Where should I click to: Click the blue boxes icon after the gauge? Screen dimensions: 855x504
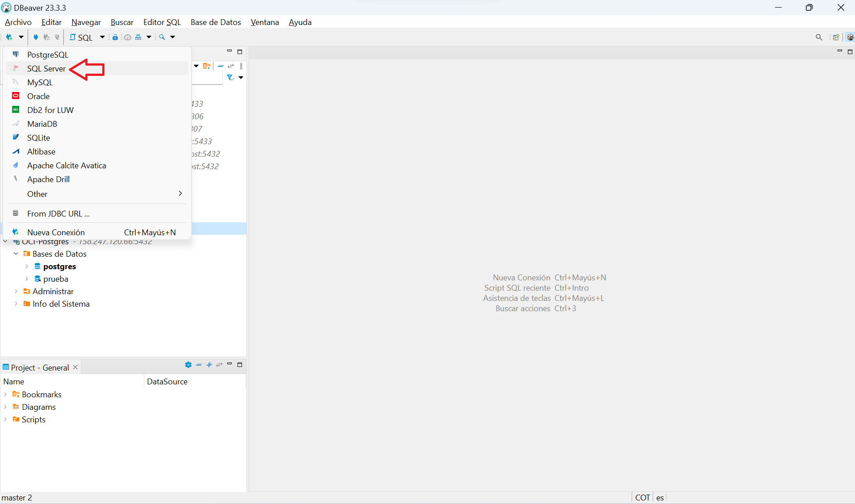click(138, 37)
